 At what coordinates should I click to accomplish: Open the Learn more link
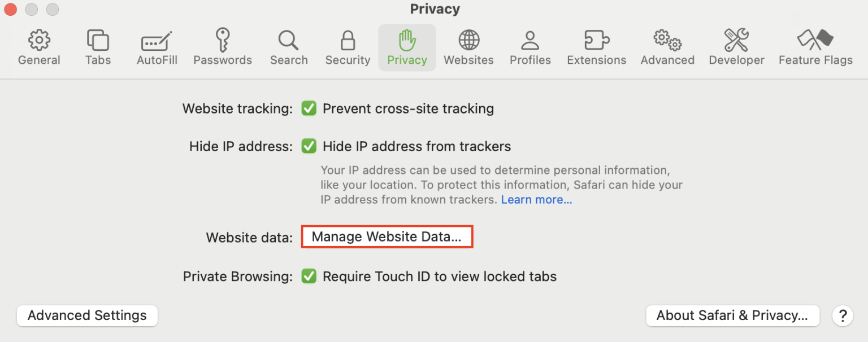536,199
